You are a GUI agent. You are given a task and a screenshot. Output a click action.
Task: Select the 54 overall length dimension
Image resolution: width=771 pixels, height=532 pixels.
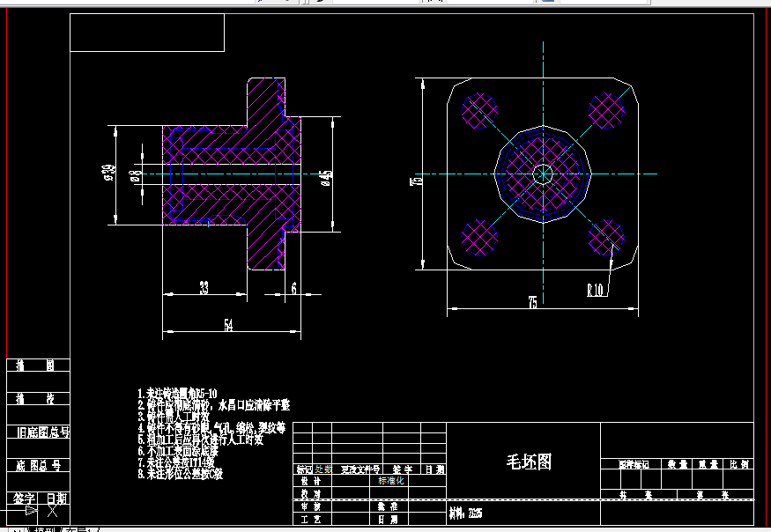point(228,325)
